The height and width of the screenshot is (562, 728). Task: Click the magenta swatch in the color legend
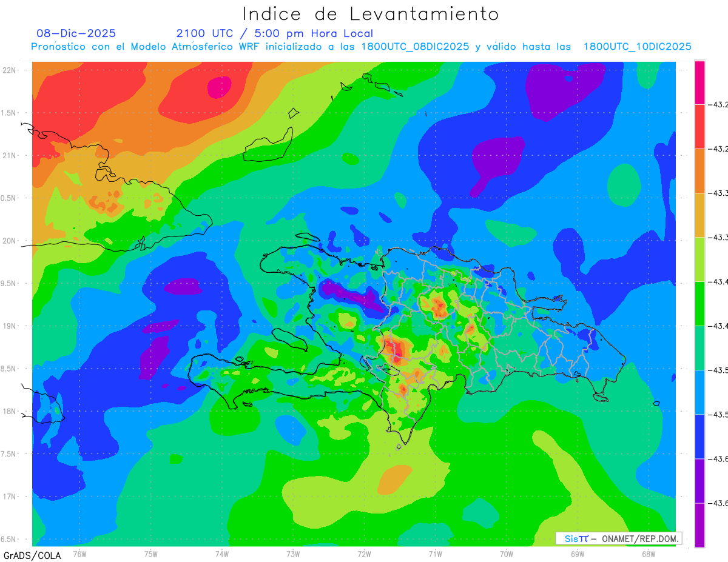[x=699, y=82]
